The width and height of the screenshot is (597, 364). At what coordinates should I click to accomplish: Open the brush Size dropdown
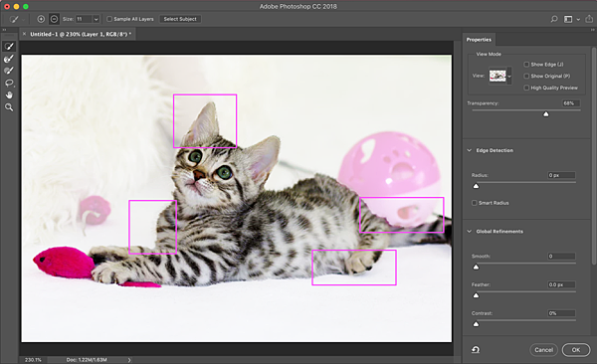click(96, 19)
